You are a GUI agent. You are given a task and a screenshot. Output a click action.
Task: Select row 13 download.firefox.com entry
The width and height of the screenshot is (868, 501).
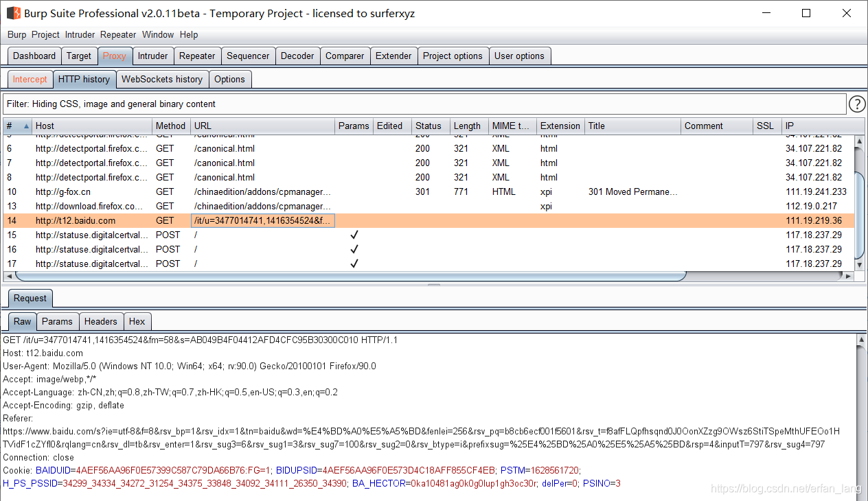[429, 206]
